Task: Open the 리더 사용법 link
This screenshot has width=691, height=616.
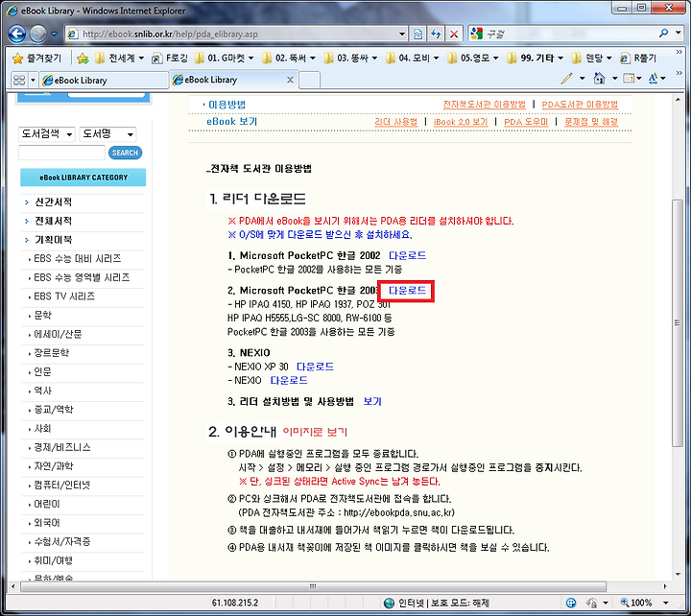Action: coord(395,122)
